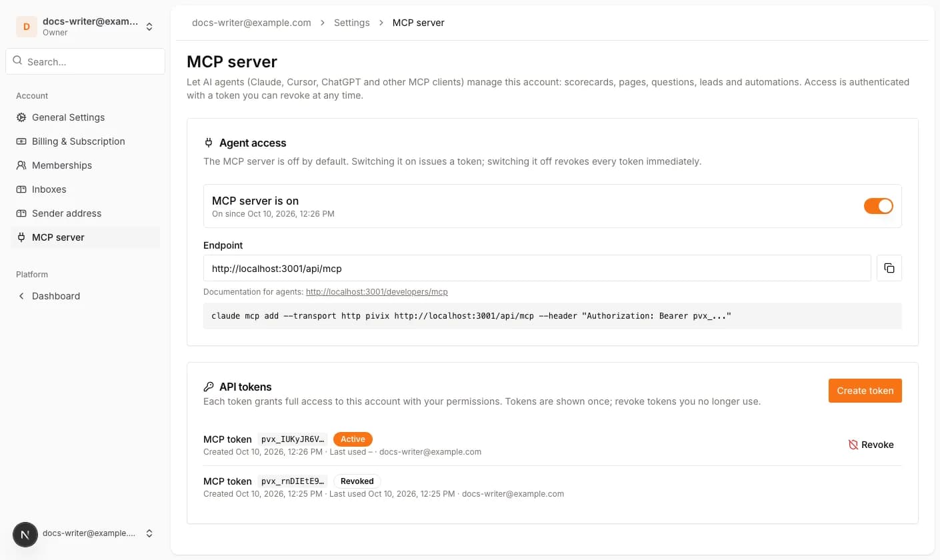The width and height of the screenshot is (940, 560).
Task: Click the "MCP server is on" label
Action: coord(255,201)
